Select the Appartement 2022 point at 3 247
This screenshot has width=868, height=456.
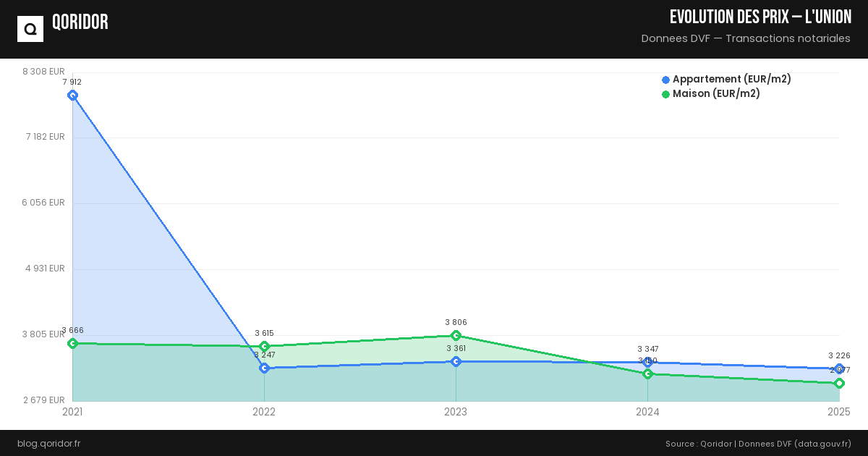(x=264, y=368)
